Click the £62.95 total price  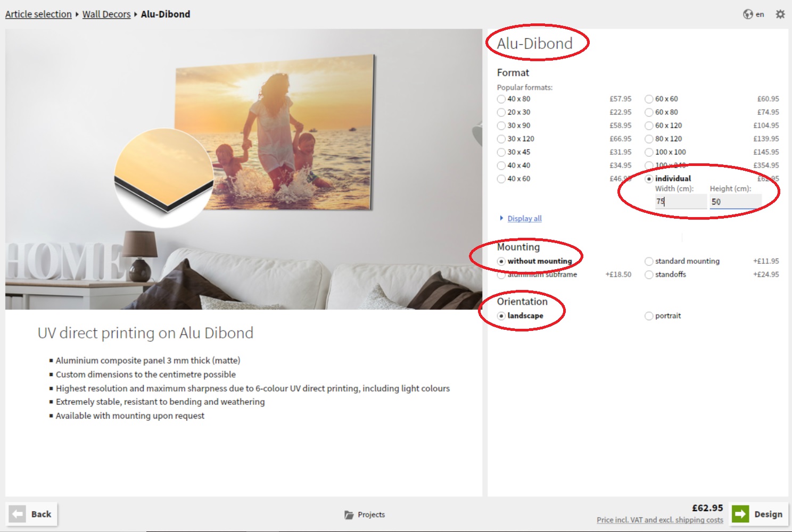(707, 508)
